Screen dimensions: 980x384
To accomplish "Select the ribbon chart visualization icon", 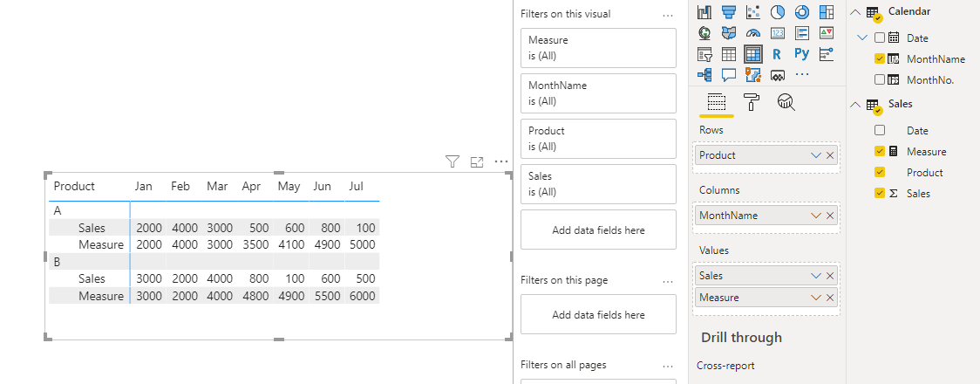I will pyautogui.click(x=705, y=12).
